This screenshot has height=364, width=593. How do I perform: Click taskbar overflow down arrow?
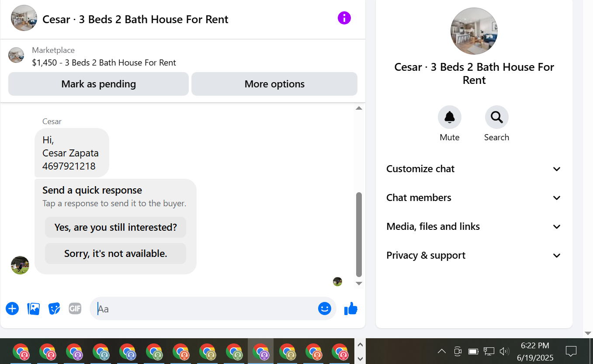[361, 358]
